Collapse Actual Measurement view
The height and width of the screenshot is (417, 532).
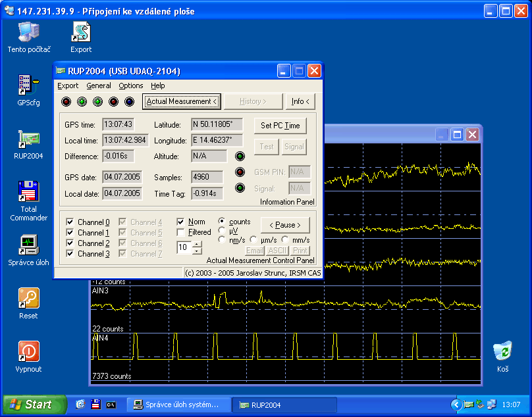click(x=182, y=101)
